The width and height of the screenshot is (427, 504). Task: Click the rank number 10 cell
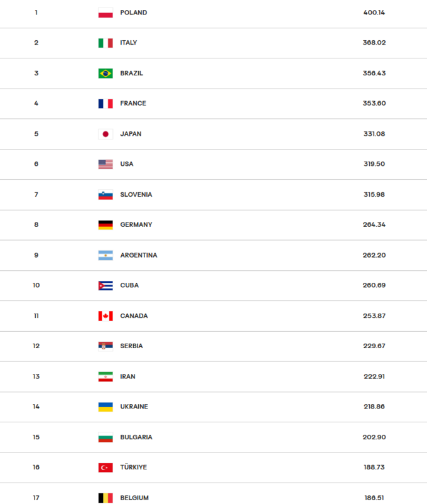click(x=36, y=285)
